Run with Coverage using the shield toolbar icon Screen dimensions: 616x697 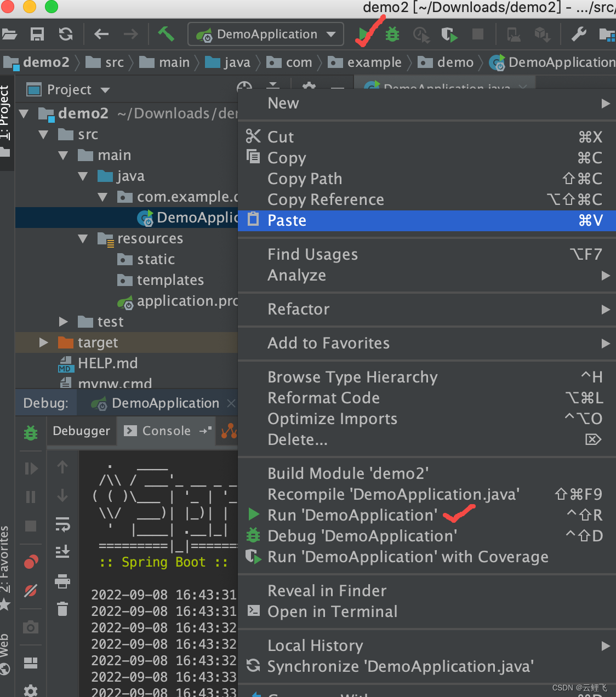[449, 35]
